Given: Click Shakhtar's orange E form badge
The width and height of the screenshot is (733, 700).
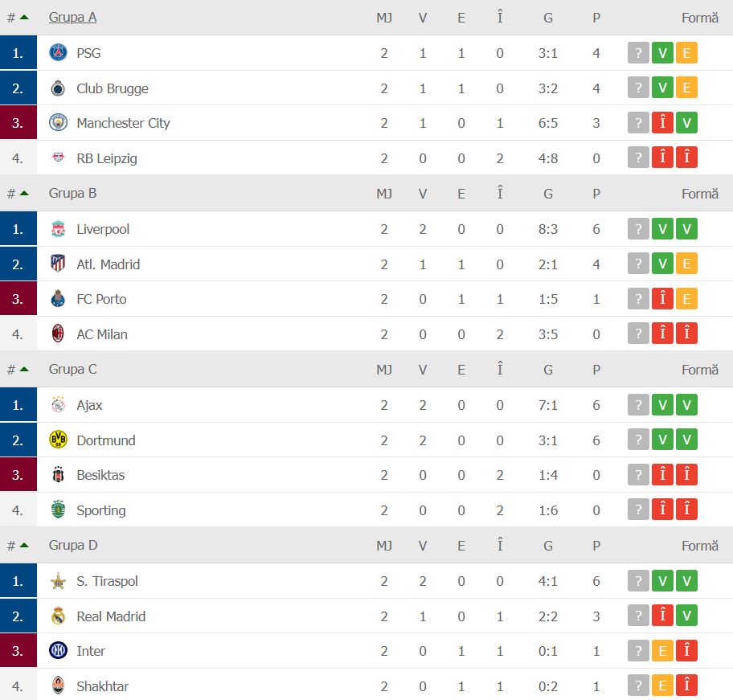Looking at the screenshot, I should 662,686.
